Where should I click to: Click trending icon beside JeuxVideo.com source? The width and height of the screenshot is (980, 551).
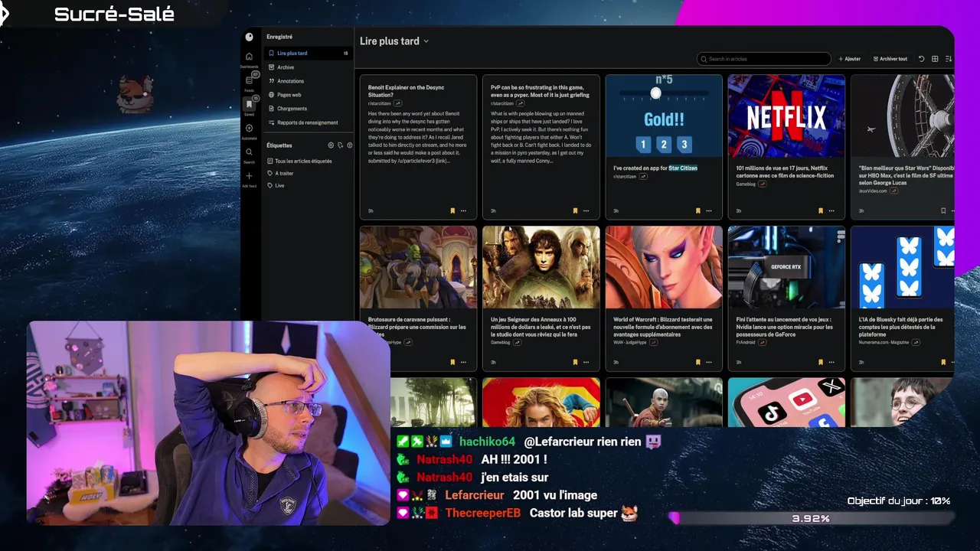click(894, 191)
